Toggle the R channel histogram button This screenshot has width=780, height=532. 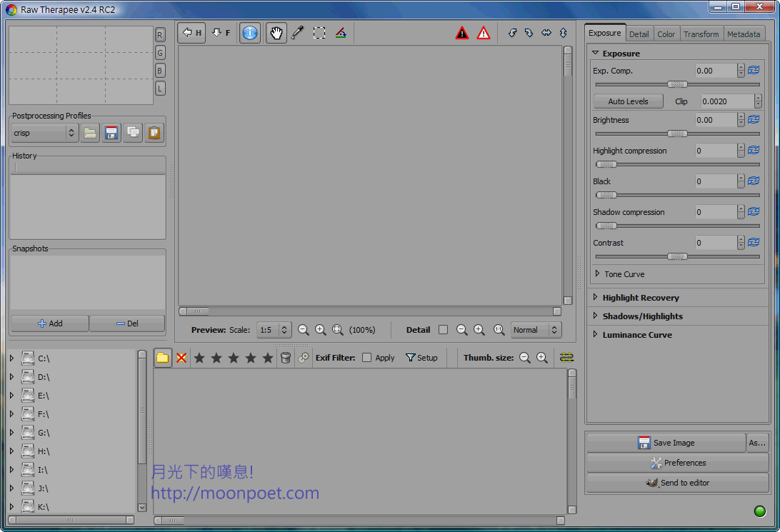160,35
